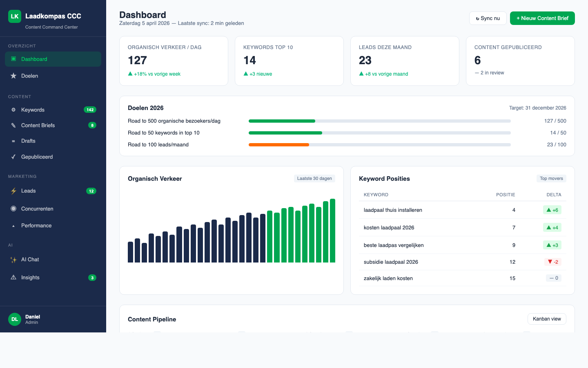588x368 pixels.
Task: Toggle the 'Top movers' filter on Keyword Posities
Action: point(551,178)
